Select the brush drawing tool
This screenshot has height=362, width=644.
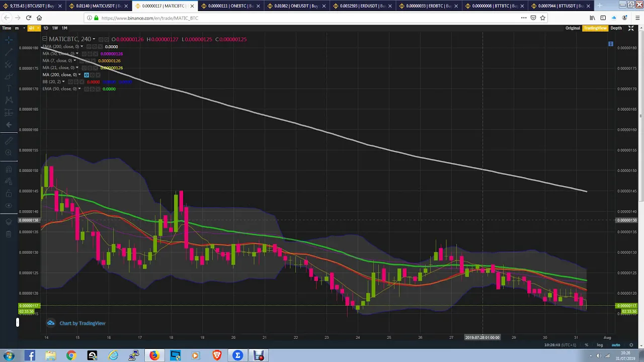pyautogui.click(x=9, y=76)
